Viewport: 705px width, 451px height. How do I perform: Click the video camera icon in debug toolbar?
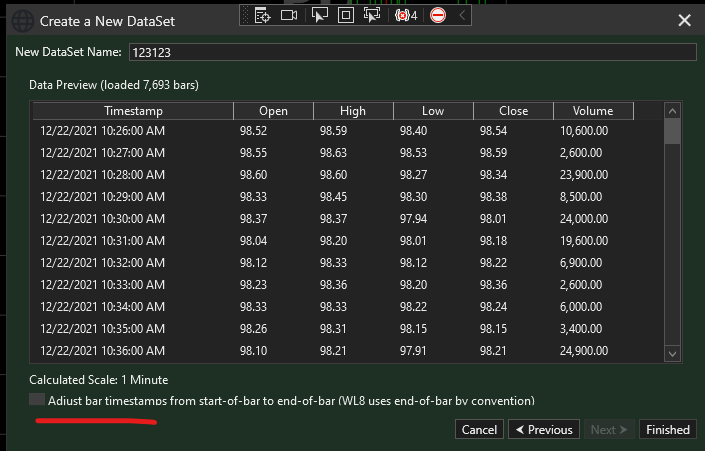click(289, 15)
